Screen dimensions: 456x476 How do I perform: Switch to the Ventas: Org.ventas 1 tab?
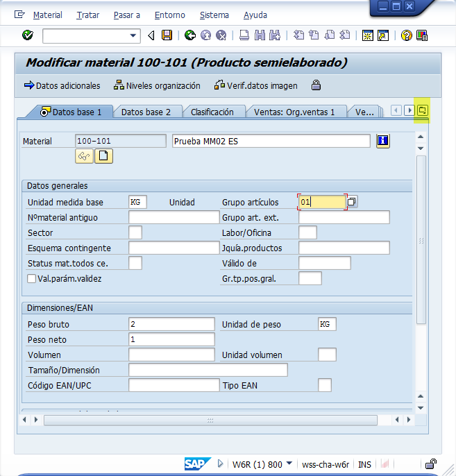pyautogui.click(x=294, y=112)
